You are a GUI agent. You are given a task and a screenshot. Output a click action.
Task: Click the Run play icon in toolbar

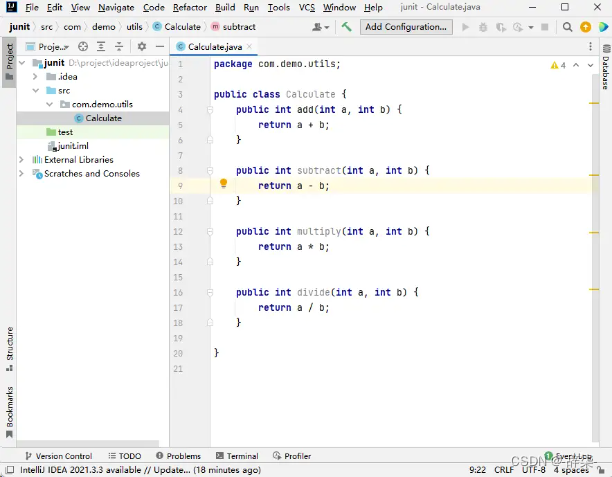click(465, 27)
